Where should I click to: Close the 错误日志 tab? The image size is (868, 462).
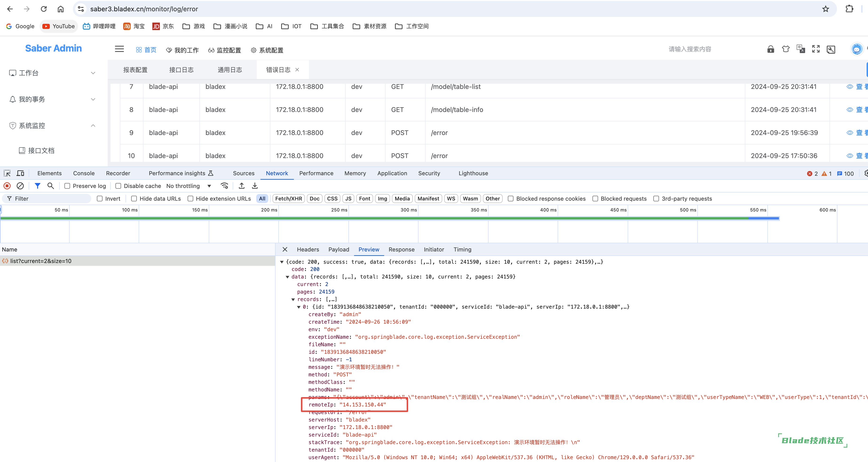click(x=297, y=70)
